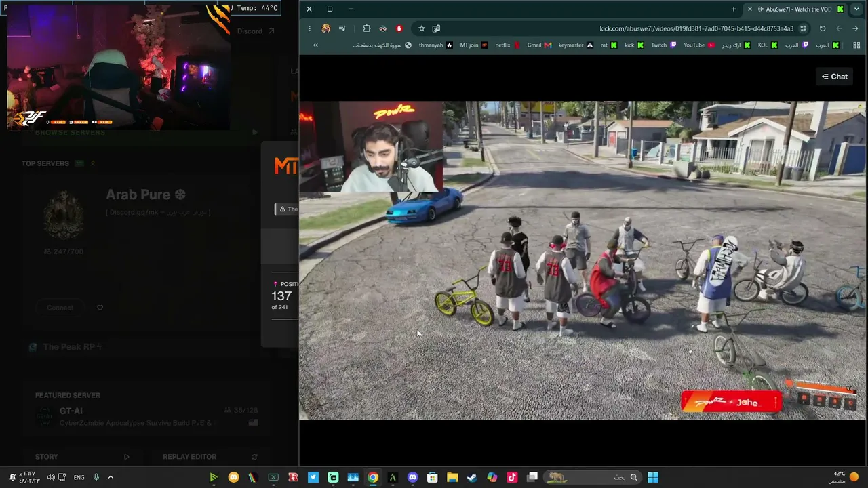Image resolution: width=868 pixels, height=488 pixels.
Task: Open the thmanyah bookmark
Action: (435, 45)
